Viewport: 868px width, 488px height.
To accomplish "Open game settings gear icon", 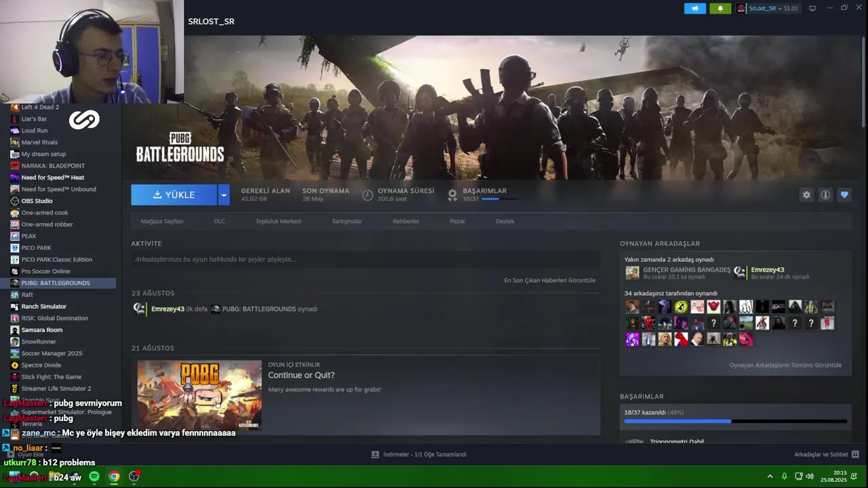I will click(x=806, y=195).
